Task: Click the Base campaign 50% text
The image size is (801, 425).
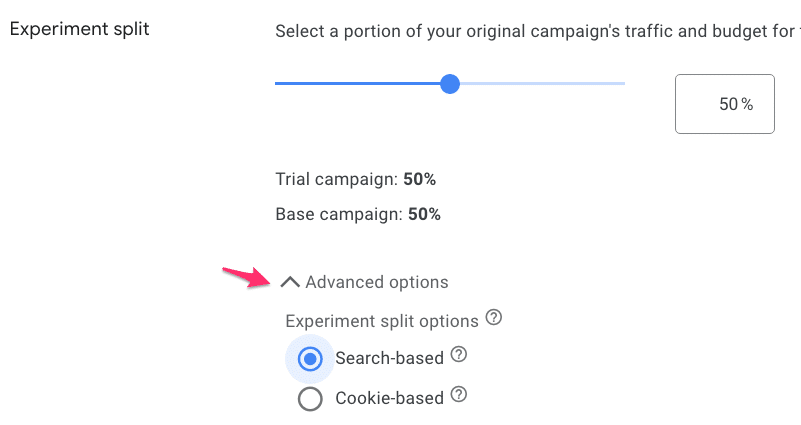Action: click(358, 214)
